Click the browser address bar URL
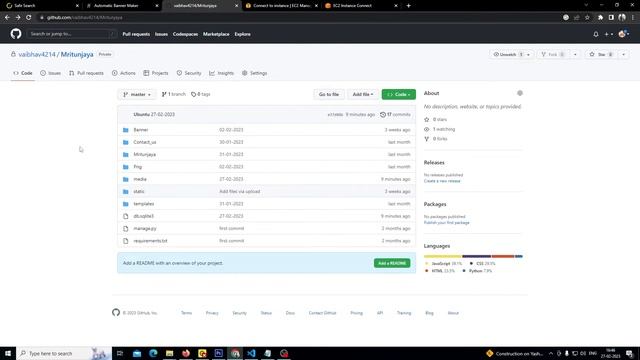This screenshot has width=640, height=360. pos(84,18)
